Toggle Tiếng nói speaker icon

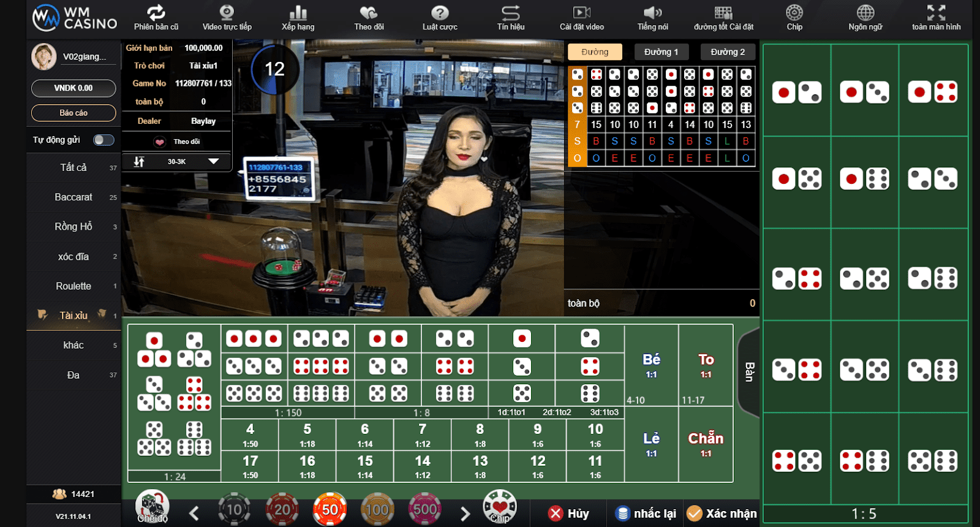(x=652, y=13)
